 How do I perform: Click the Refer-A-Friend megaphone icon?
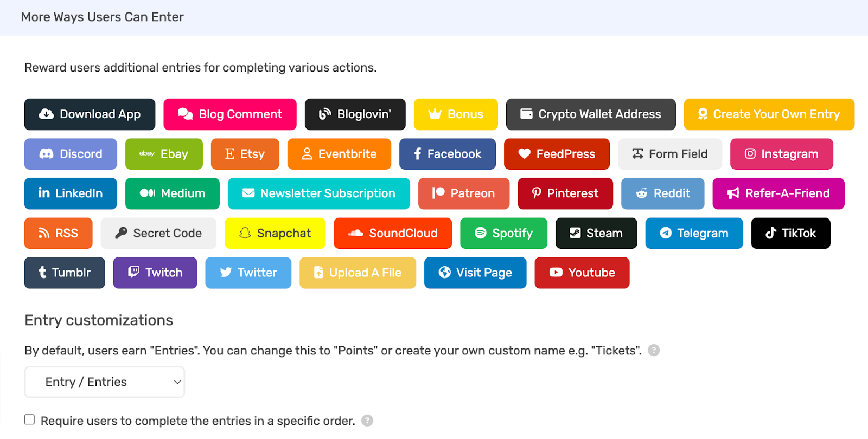pos(733,193)
